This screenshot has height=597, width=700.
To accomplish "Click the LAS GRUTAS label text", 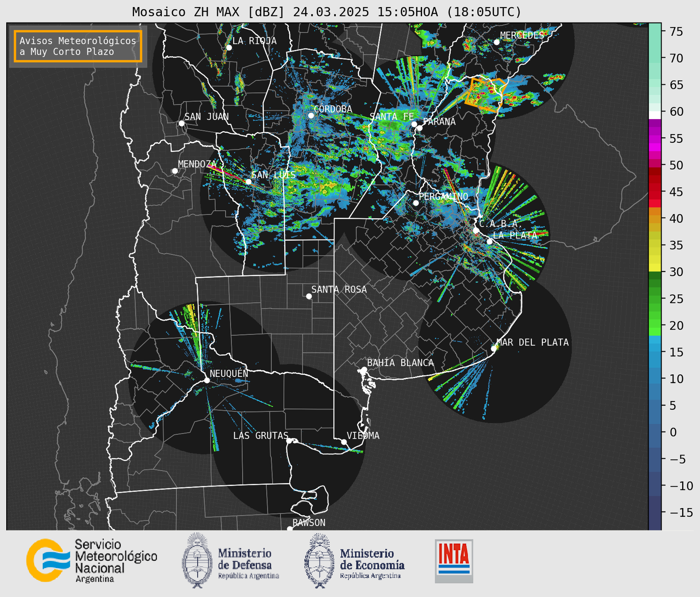I will 261,436.
